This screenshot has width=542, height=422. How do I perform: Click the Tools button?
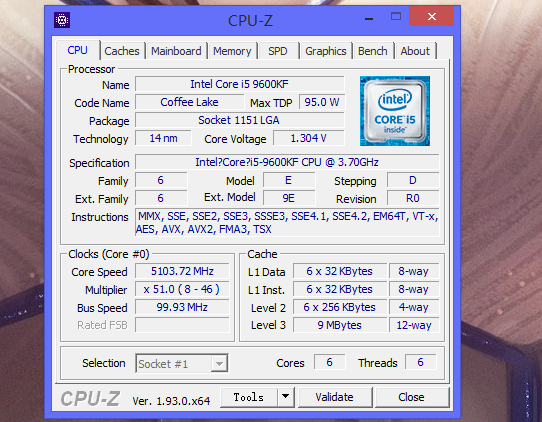(249, 397)
